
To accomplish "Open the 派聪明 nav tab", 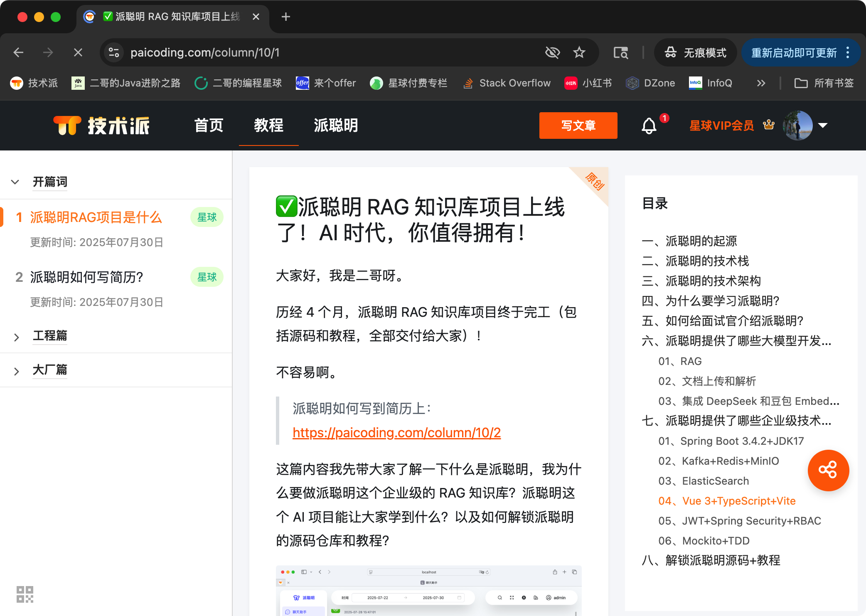I will click(336, 125).
